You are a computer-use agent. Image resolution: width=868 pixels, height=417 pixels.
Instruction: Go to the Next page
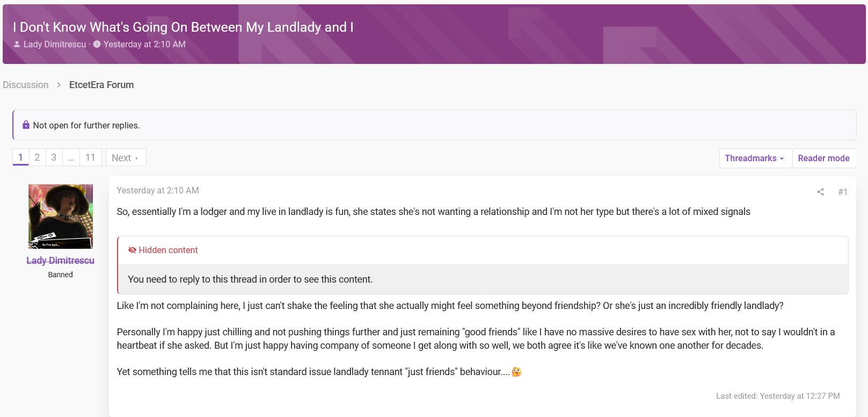click(x=126, y=157)
